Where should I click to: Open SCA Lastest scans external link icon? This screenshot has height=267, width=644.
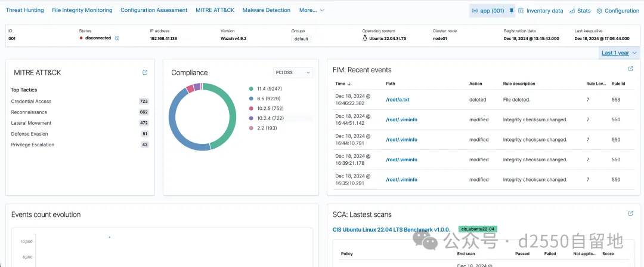631,213
